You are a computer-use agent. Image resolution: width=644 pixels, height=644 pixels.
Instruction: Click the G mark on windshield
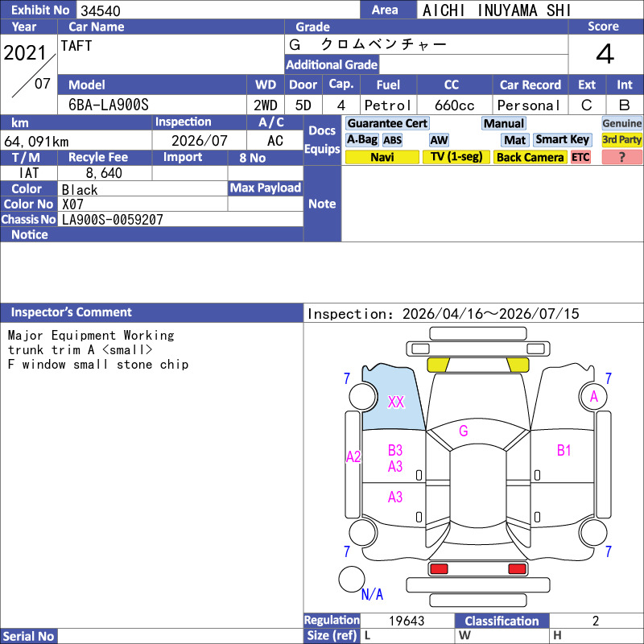point(464,431)
